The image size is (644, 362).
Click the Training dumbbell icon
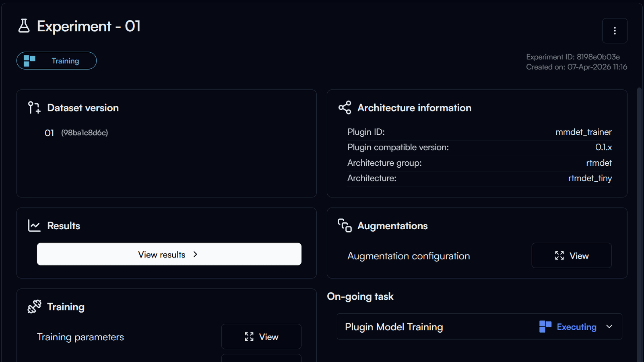point(34,306)
